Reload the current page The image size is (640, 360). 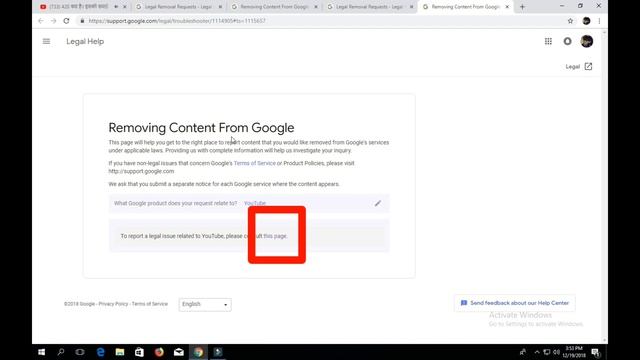pyautogui.click(x=66, y=21)
